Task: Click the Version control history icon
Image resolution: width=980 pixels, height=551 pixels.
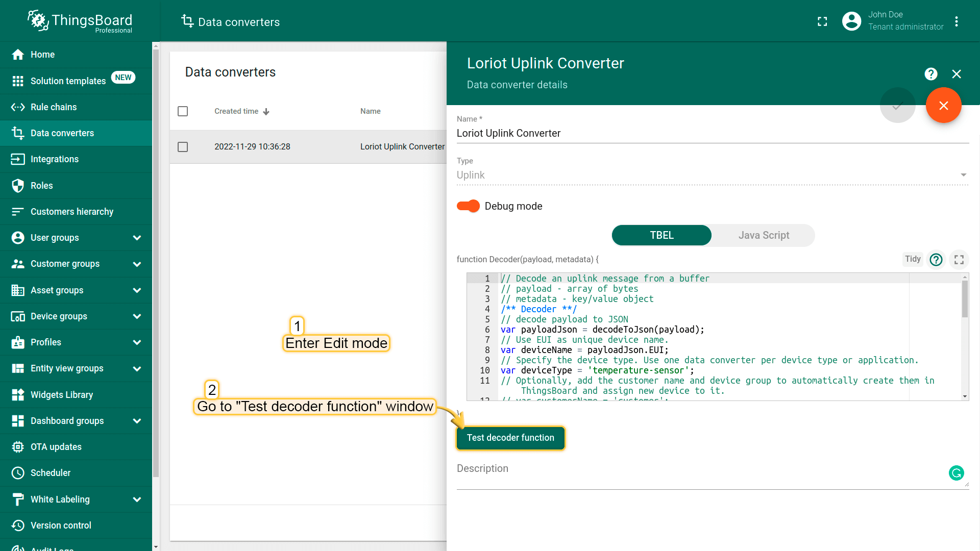Action: pyautogui.click(x=18, y=525)
